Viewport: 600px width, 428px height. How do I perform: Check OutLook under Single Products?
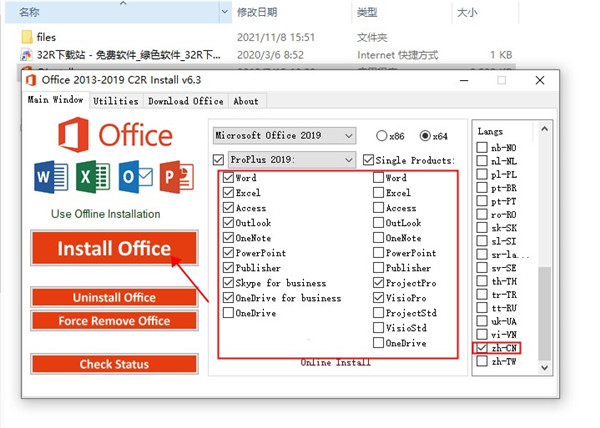tap(378, 223)
